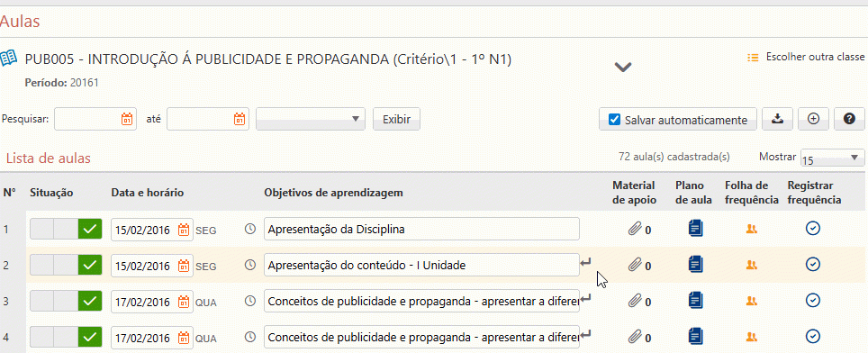The width and height of the screenshot is (868, 353).
Task: Open row 3 paperclip support material
Action: 635,301
